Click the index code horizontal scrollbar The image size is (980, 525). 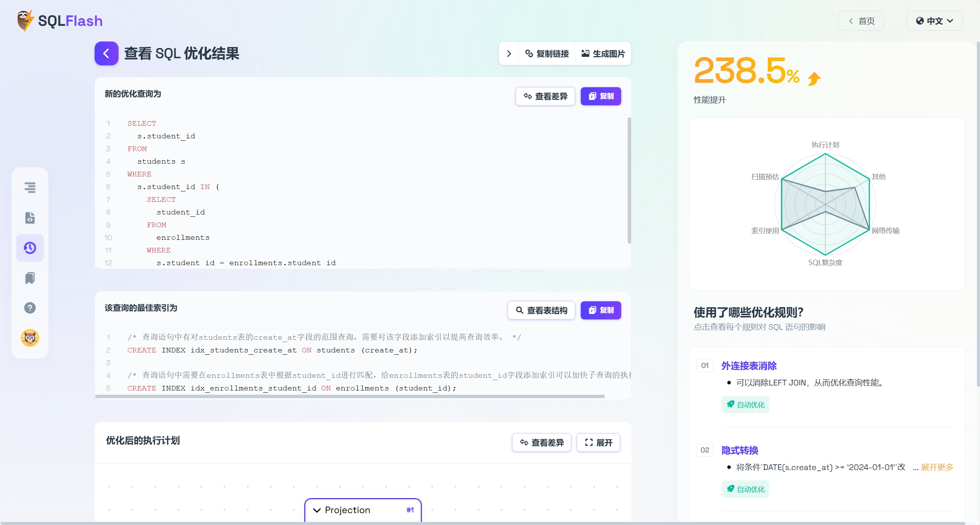point(350,396)
